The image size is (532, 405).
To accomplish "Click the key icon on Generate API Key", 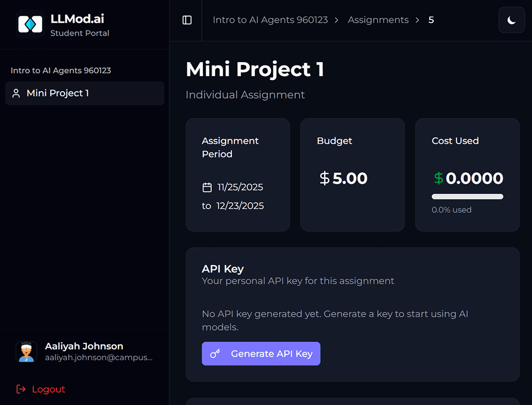I will pyautogui.click(x=215, y=353).
